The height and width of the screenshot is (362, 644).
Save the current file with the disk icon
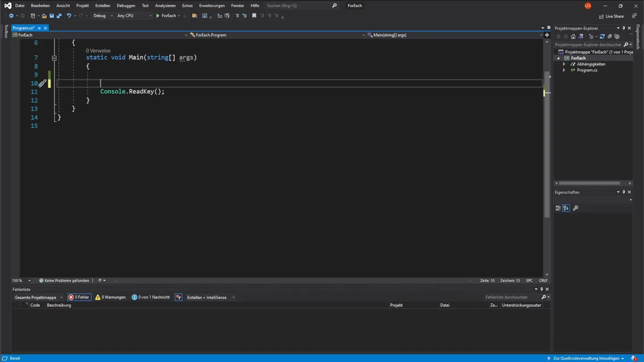point(52,16)
